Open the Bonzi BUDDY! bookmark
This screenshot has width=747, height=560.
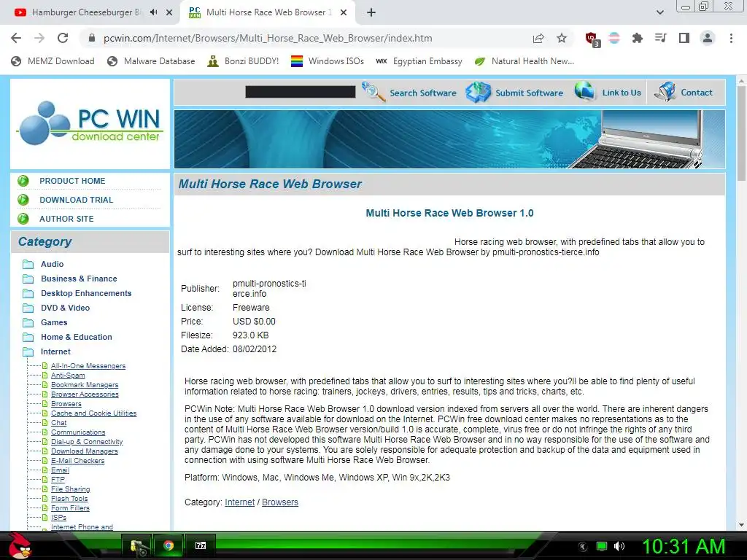click(243, 61)
